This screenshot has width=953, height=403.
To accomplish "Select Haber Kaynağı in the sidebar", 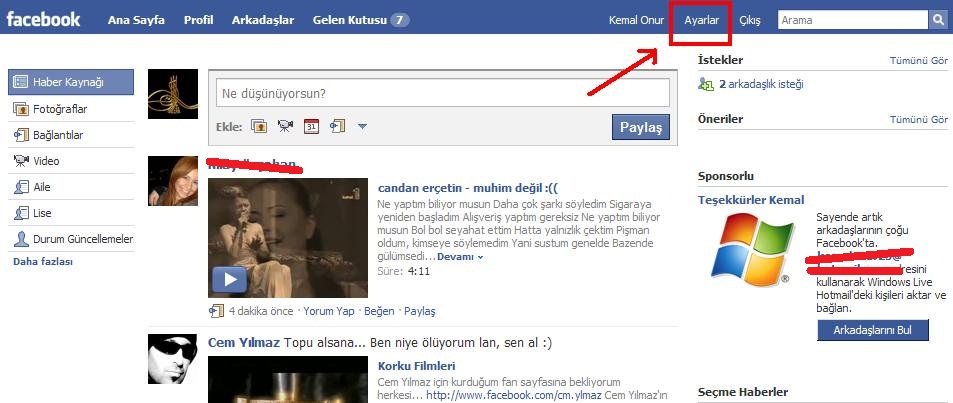I will (x=71, y=82).
